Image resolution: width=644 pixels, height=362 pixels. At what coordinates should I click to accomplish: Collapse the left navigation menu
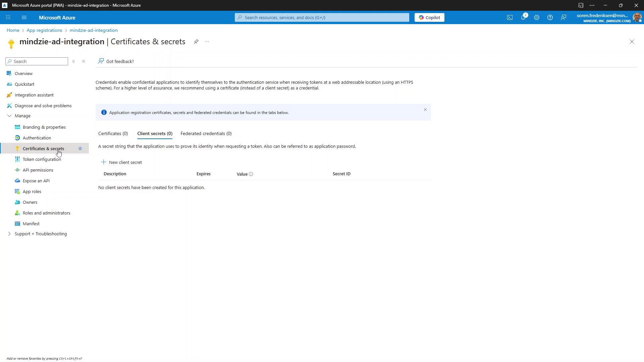click(84, 61)
